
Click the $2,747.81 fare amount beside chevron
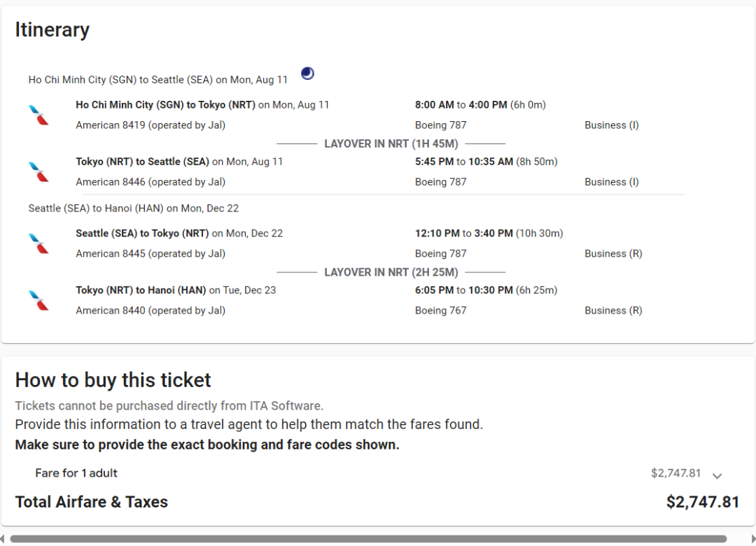pyautogui.click(x=675, y=473)
